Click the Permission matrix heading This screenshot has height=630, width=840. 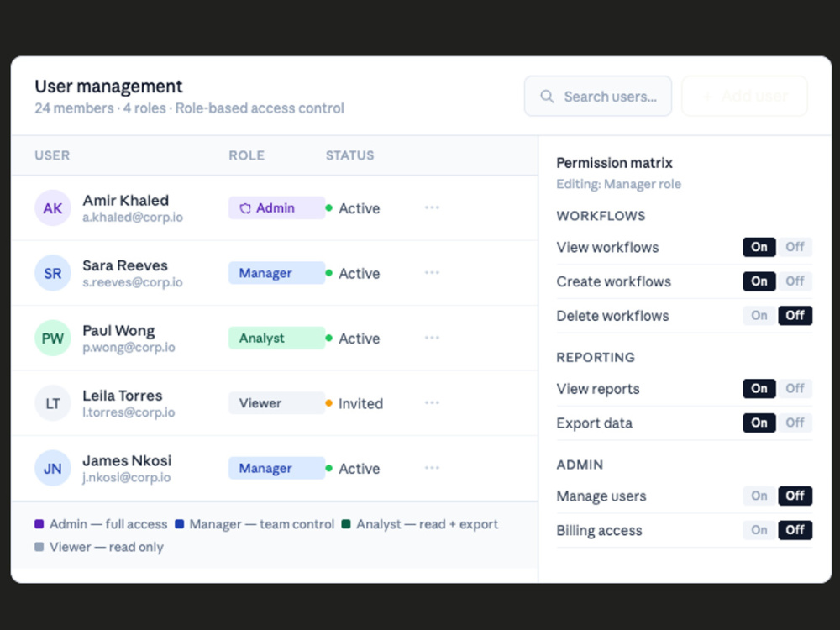coord(615,163)
